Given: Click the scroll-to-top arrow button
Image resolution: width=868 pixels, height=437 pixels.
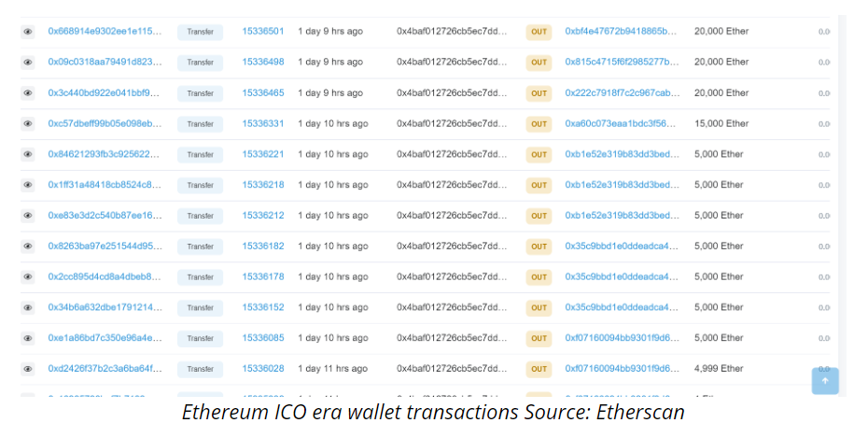Looking at the screenshot, I should coord(825,380).
